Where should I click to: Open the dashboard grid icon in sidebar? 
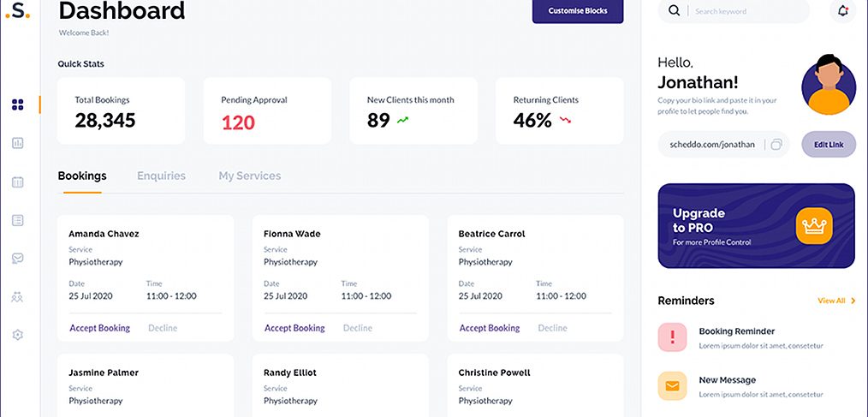pyautogui.click(x=18, y=105)
